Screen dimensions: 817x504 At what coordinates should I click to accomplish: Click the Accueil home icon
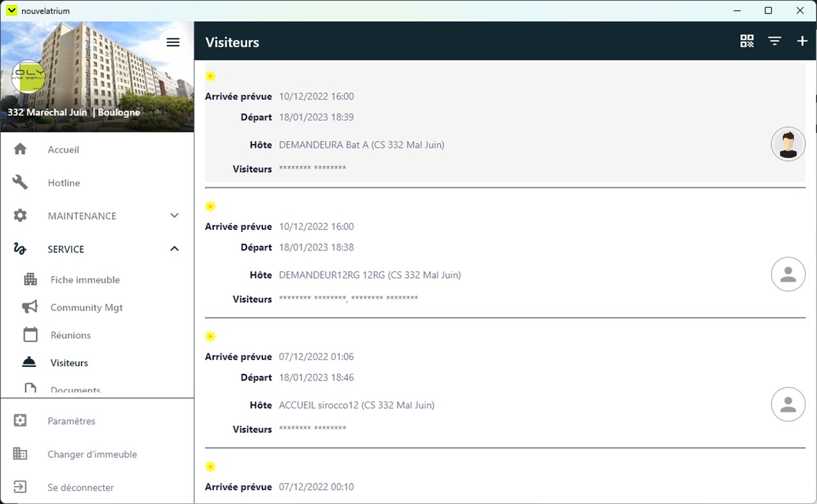tap(20, 149)
